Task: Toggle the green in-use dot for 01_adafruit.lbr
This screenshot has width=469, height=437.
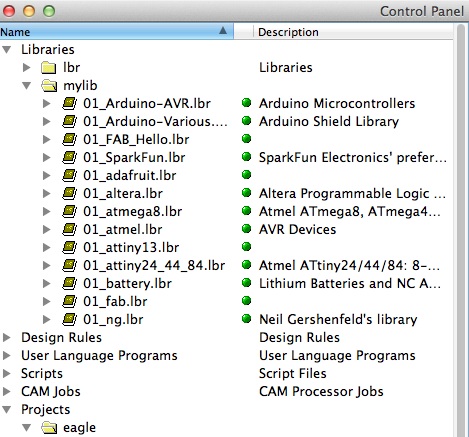Action: [x=246, y=174]
